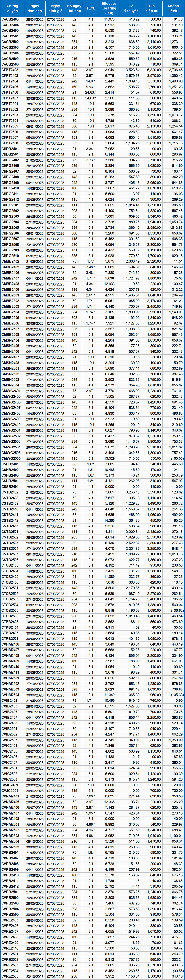Click the 'Effective Gearing (lần)' column header
This screenshot has height=980, width=185.
(109, 9)
